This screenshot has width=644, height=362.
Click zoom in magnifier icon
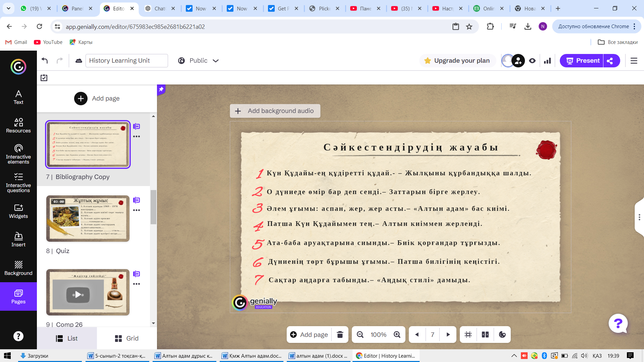click(397, 335)
